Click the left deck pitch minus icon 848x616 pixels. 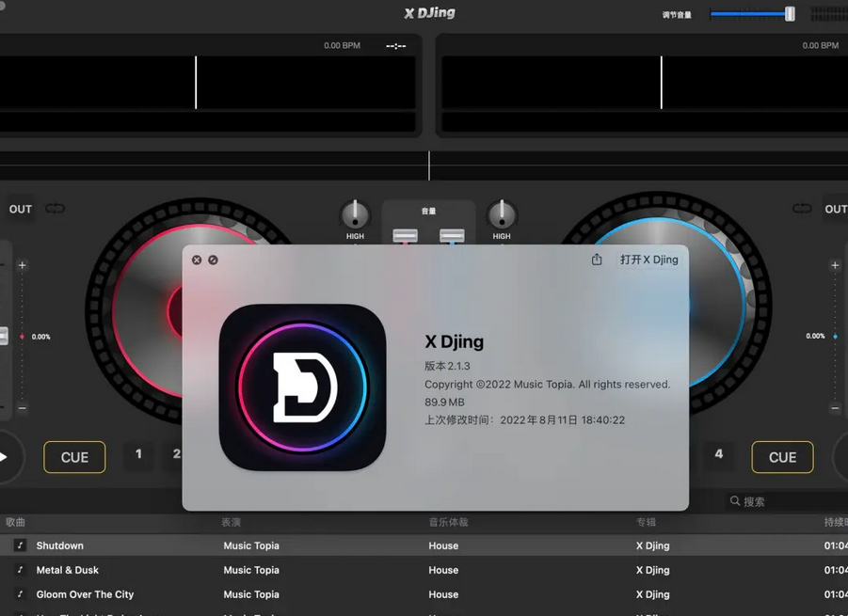point(23,408)
